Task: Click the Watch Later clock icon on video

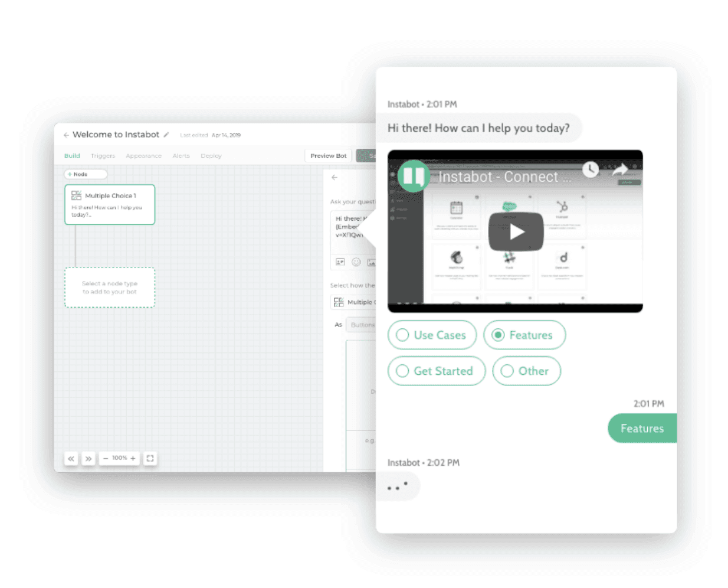Action: tap(591, 170)
